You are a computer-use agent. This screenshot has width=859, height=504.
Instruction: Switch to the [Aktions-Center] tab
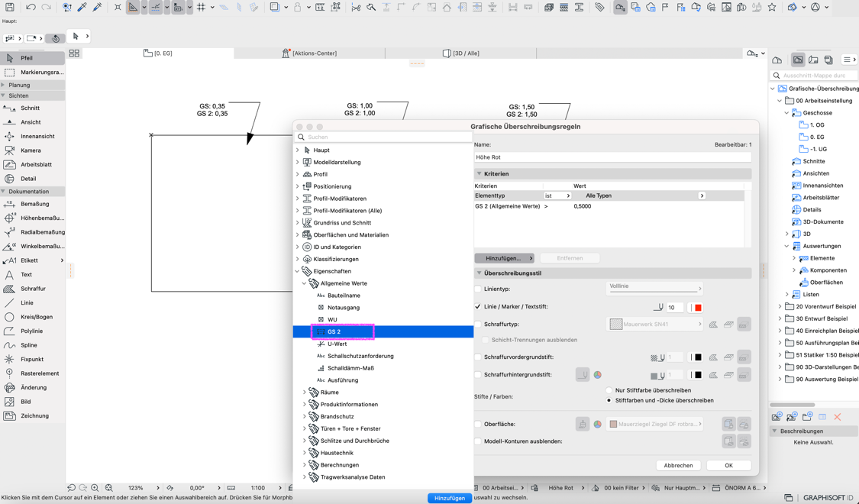pos(309,53)
